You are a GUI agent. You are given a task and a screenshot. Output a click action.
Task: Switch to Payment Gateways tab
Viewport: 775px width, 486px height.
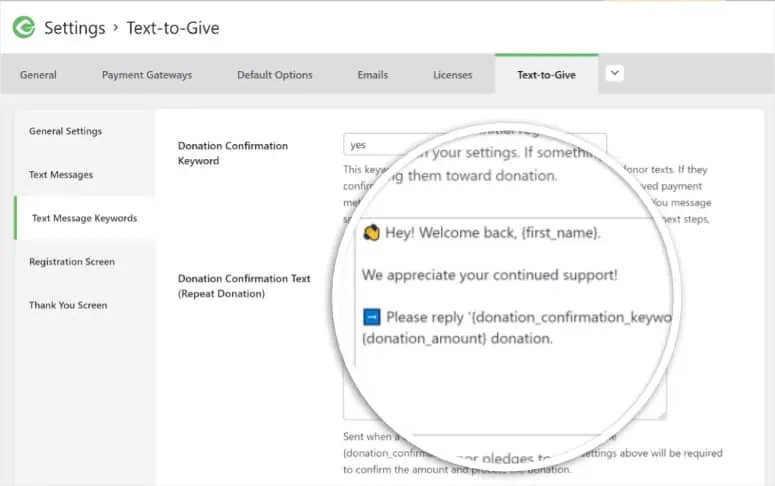(x=147, y=75)
